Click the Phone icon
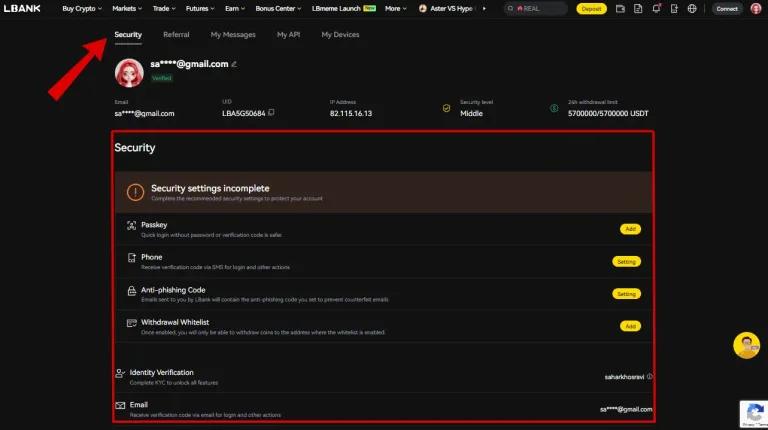Viewport: 768px width, 430px height. (131, 258)
